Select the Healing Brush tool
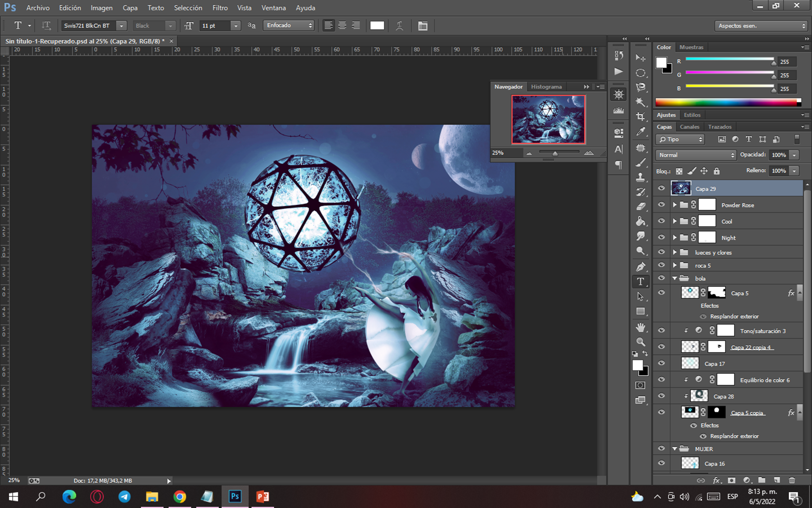 641,148
